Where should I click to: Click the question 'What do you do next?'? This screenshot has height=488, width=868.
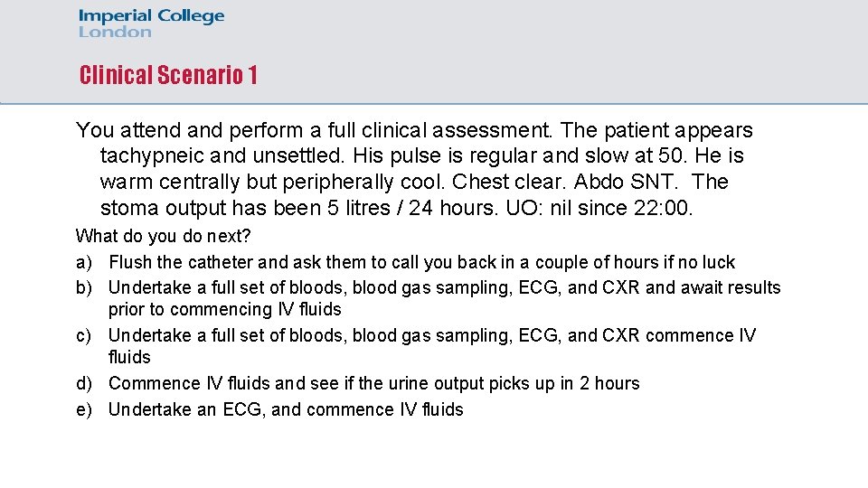click(x=163, y=237)
